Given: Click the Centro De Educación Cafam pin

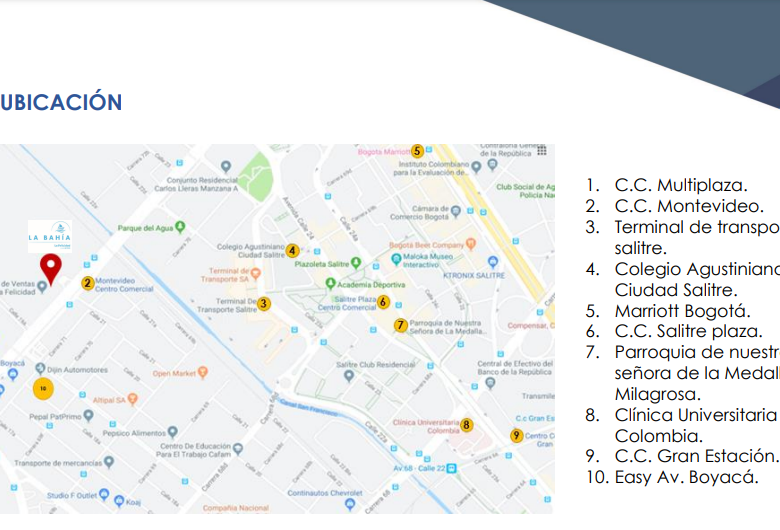Looking at the screenshot, I should (238, 449).
